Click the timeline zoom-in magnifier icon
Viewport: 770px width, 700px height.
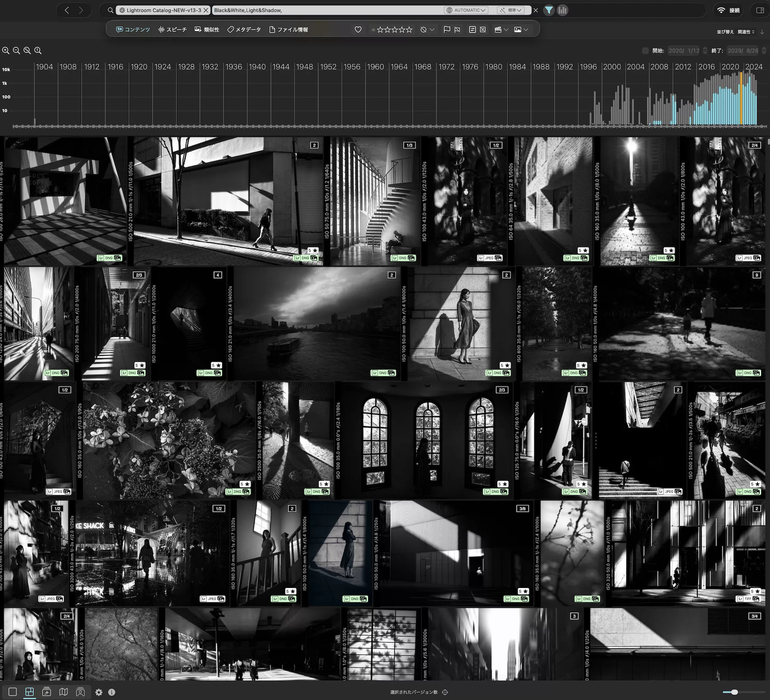coord(6,50)
